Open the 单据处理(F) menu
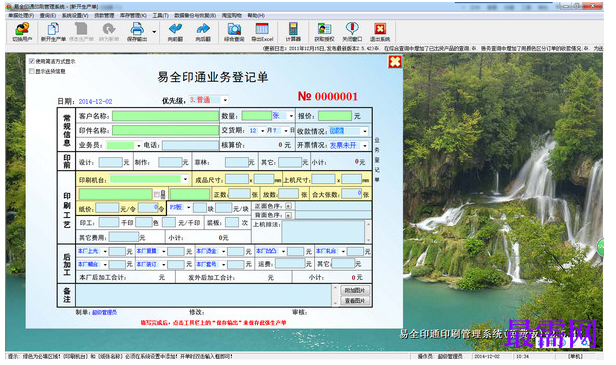Image resolution: width=616 pixels, height=365 pixels. click(x=22, y=15)
